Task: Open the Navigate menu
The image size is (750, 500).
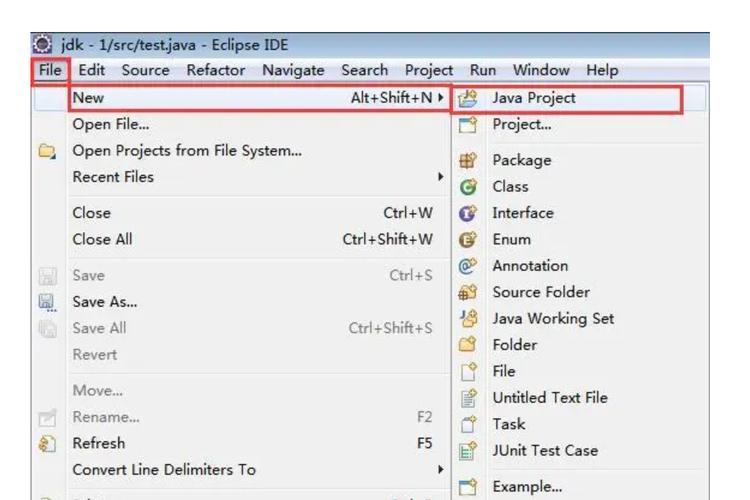Action: click(293, 70)
